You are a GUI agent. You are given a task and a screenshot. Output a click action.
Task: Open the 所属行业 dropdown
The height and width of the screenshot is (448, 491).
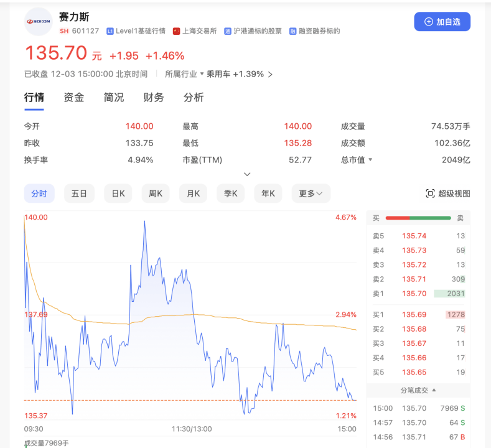coord(184,74)
